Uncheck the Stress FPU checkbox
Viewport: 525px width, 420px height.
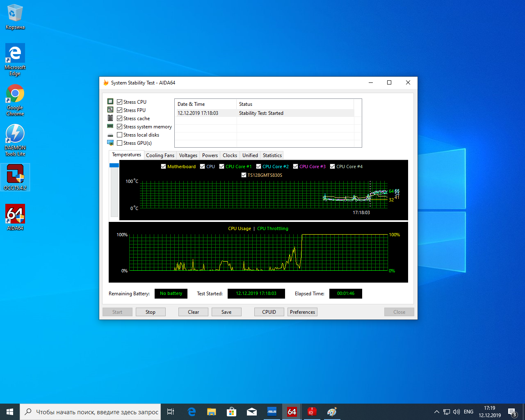(120, 110)
